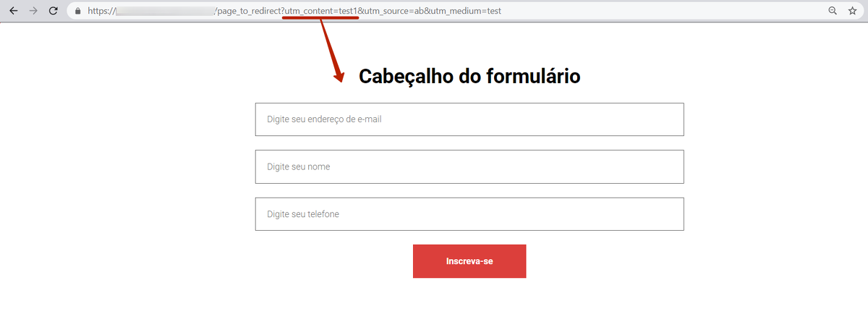Focus the 'Digite seu nome' field
This screenshot has height=335, width=868.
pos(469,166)
